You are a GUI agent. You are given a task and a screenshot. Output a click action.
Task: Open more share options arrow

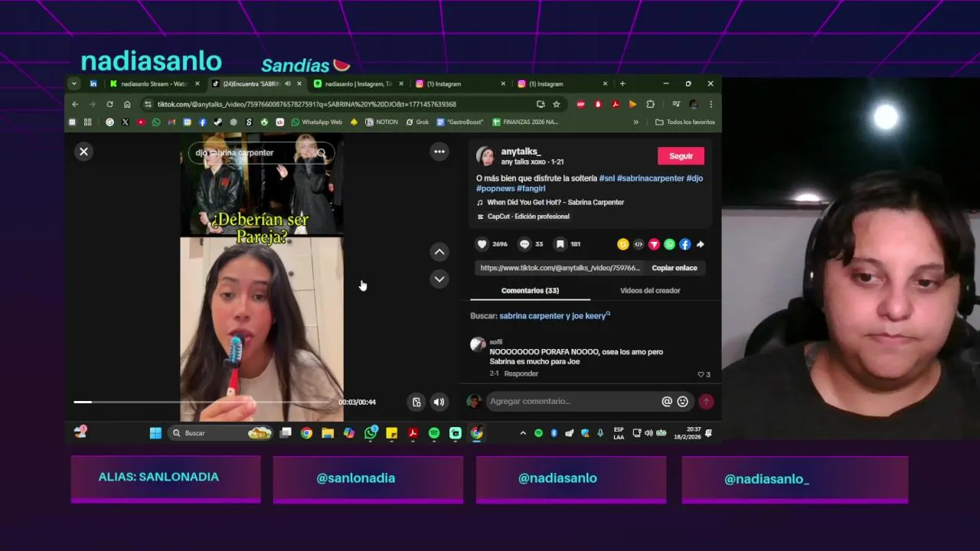point(700,244)
